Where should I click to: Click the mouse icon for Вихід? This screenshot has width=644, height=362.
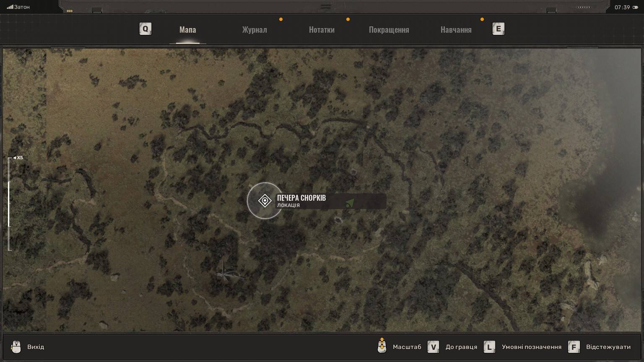16,347
